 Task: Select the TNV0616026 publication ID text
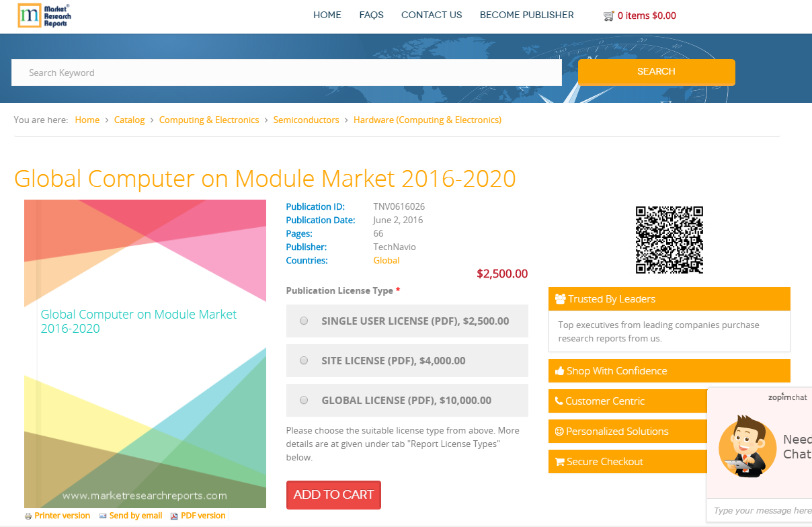coord(399,206)
